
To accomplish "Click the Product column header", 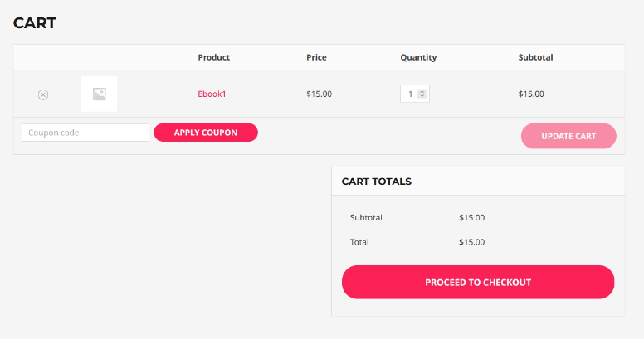I will pos(213,57).
